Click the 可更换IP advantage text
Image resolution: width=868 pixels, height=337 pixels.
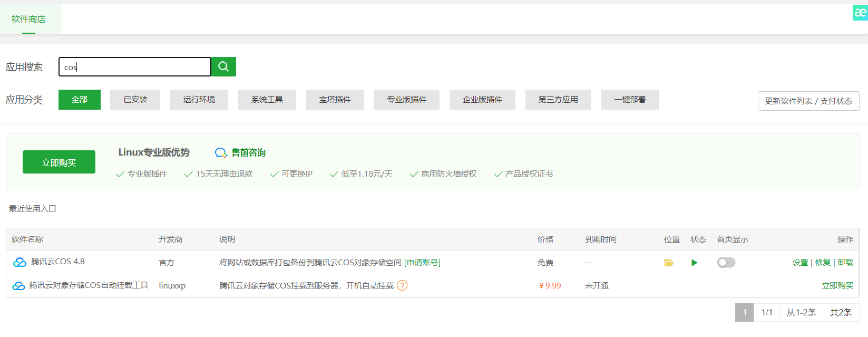click(297, 174)
